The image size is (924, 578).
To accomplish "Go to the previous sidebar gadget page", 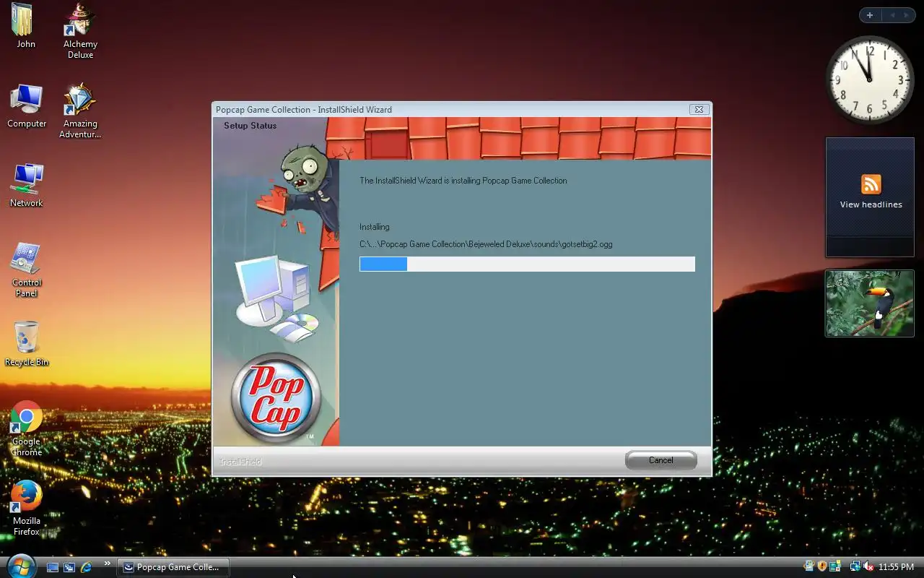I will (892, 15).
